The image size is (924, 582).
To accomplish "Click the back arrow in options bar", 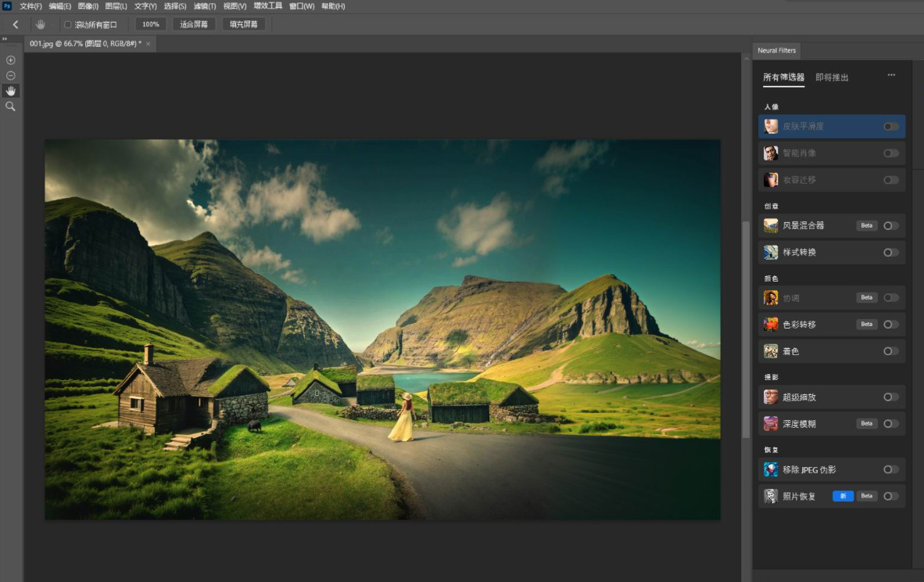I will pyautogui.click(x=16, y=24).
